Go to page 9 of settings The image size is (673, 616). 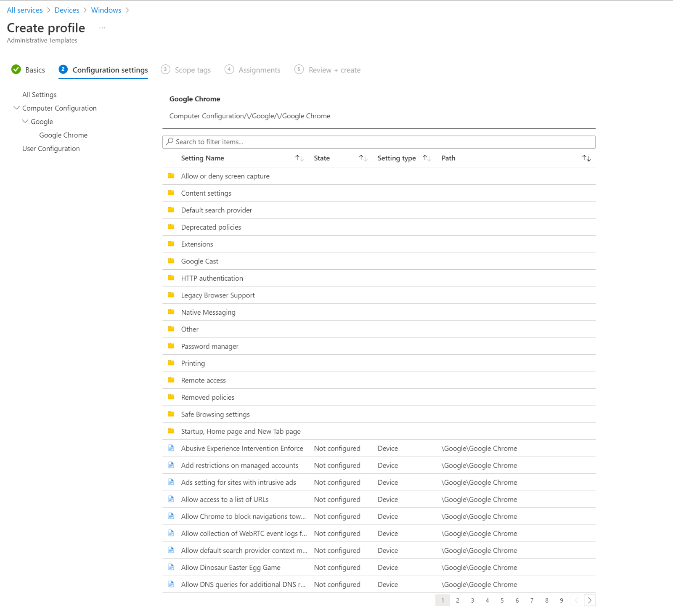pos(562,600)
